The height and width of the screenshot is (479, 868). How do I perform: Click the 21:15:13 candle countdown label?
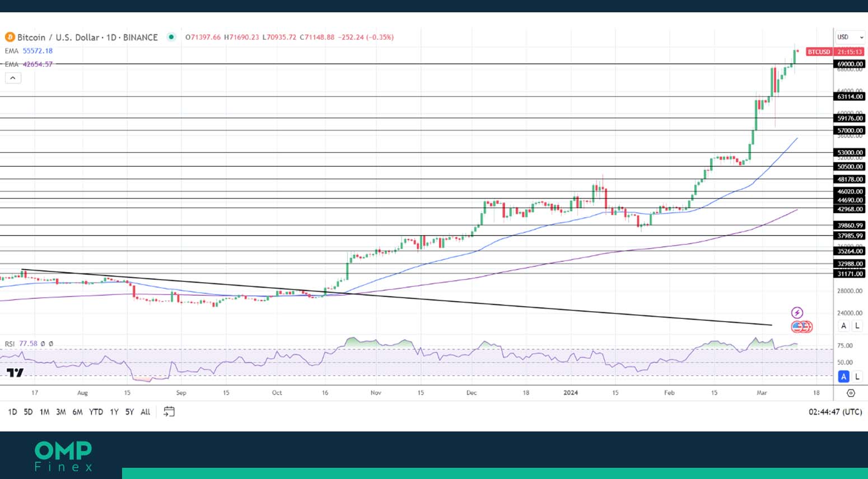click(850, 51)
